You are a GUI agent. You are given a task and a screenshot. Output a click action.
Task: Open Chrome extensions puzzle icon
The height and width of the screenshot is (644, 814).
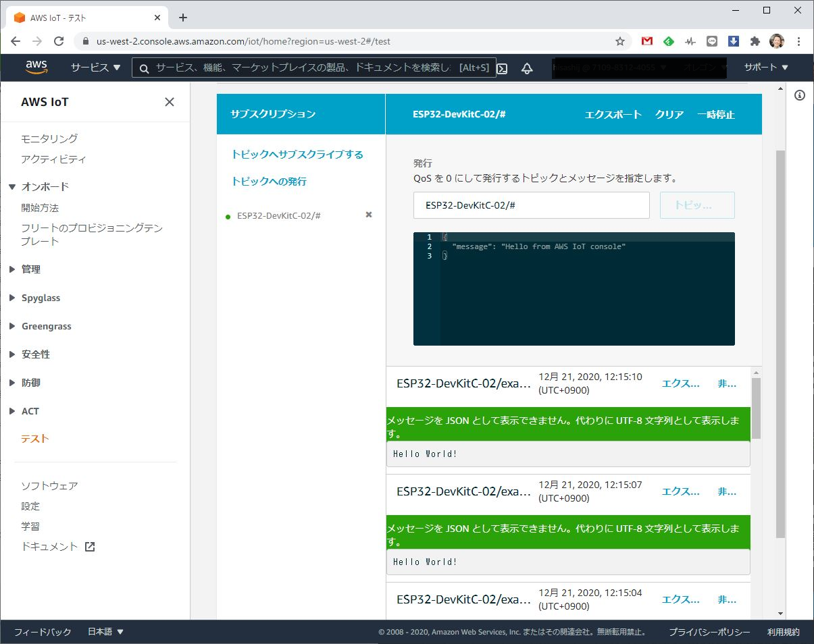(x=755, y=41)
